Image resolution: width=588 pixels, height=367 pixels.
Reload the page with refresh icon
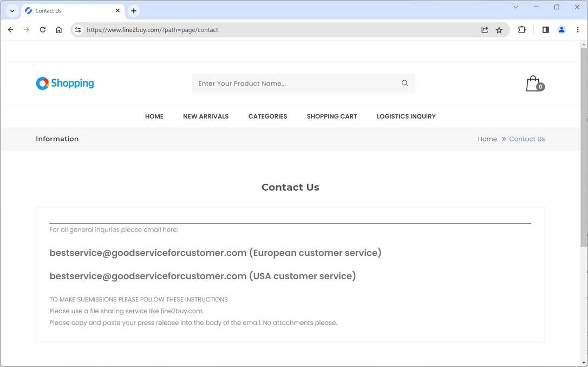pos(43,30)
